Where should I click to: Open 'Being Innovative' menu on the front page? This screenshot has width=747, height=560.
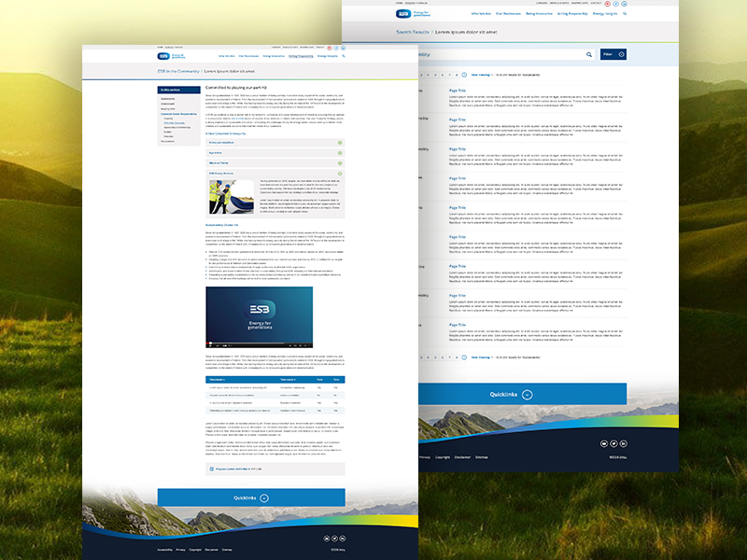(274, 56)
